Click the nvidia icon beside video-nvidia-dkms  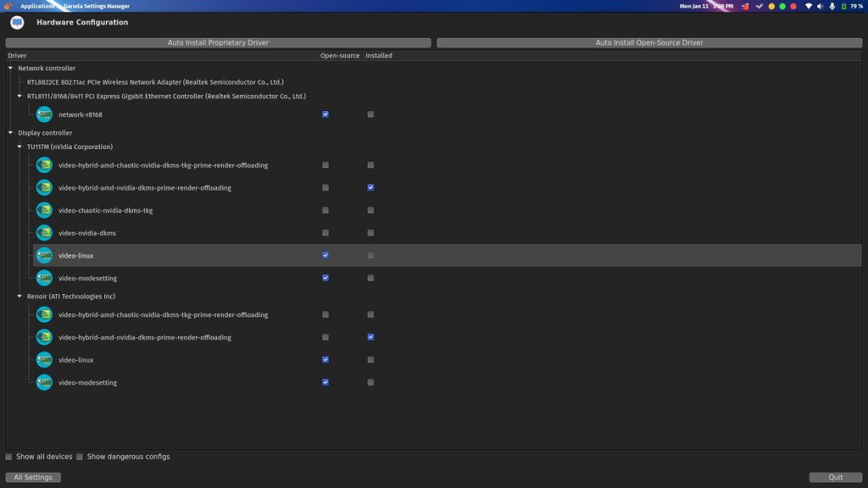coord(44,232)
